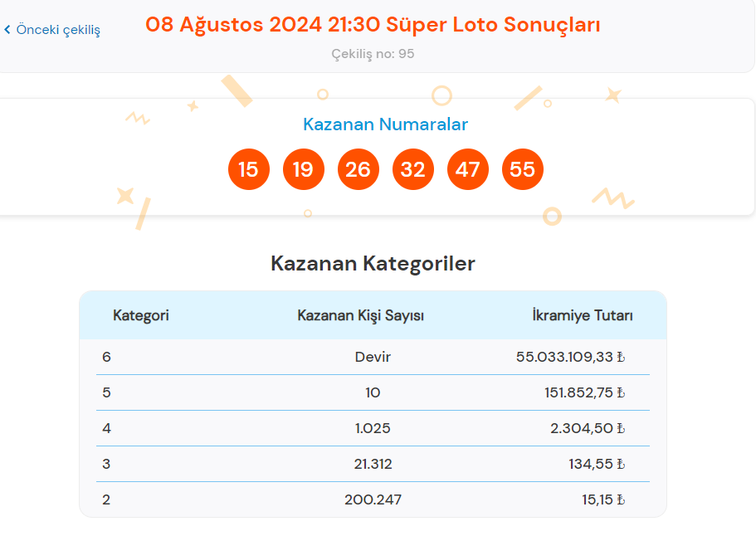Select the 151.852,75 prize amount cell
This screenshot has height=536, width=756.
(x=585, y=392)
